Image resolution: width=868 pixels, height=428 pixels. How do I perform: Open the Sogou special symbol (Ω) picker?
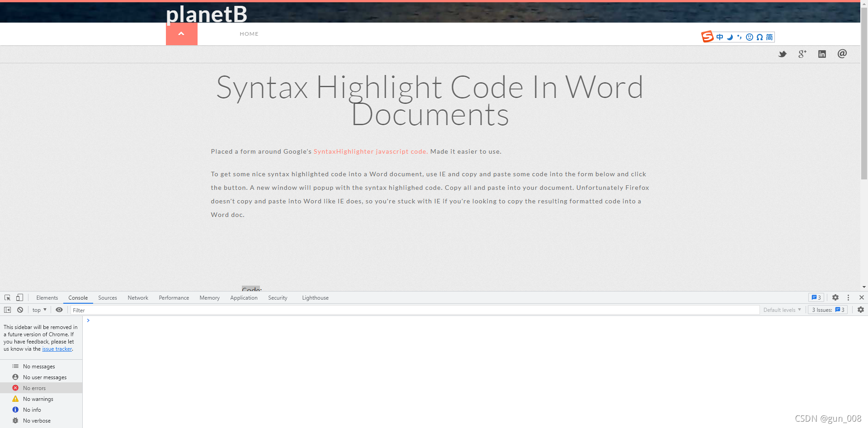(x=760, y=37)
